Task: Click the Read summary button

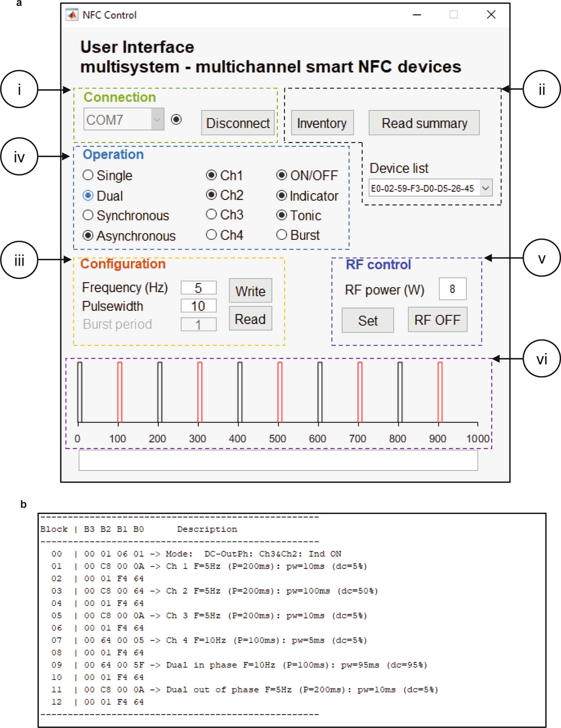Action: coord(425,123)
